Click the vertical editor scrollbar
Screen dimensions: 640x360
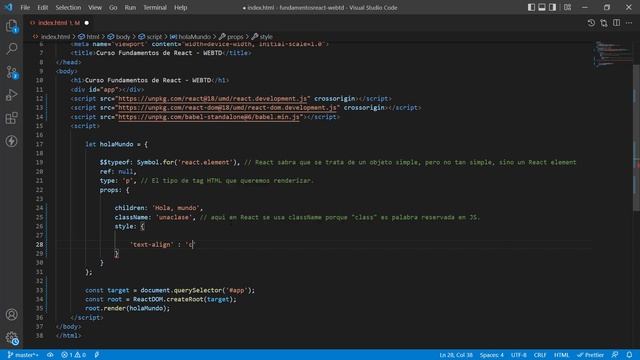(636, 138)
